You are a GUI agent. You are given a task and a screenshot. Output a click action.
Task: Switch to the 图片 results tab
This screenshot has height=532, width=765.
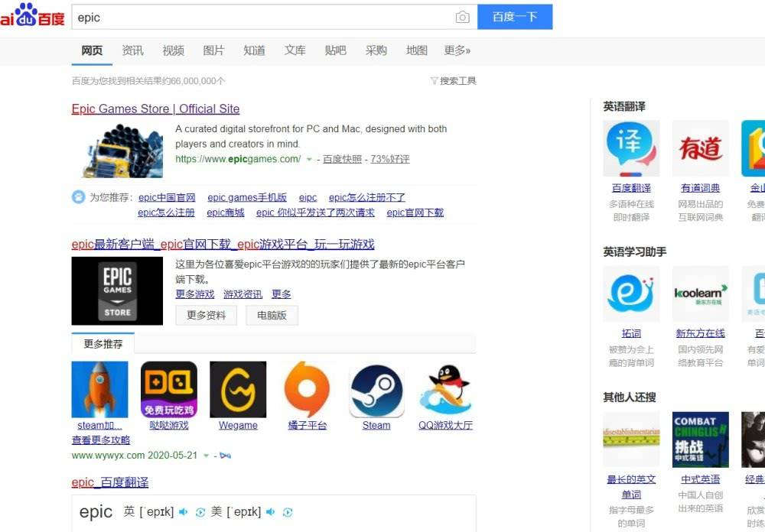click(213, 50)
